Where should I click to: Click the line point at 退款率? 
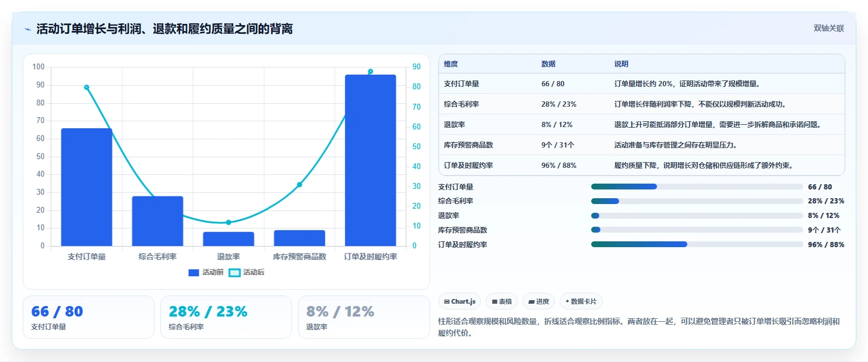coord(229,223)
